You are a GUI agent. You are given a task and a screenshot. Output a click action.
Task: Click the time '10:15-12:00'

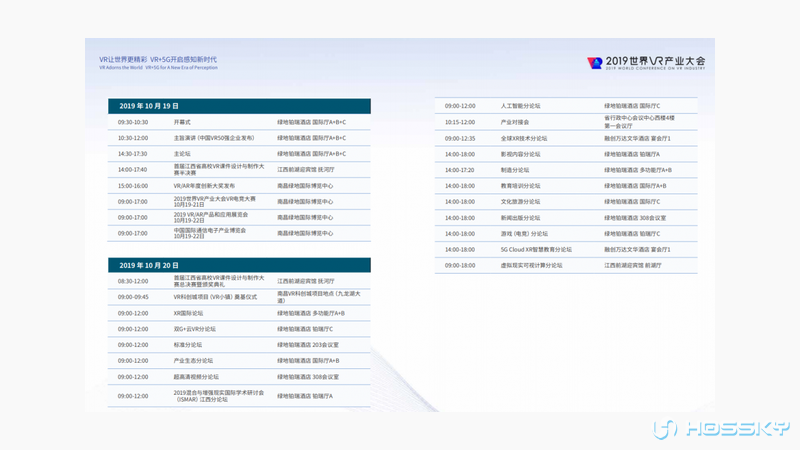pos(460,122)
